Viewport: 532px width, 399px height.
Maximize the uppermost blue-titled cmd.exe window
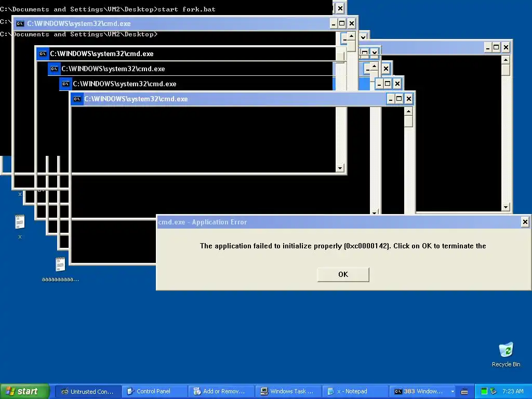(x=342, y=23)
